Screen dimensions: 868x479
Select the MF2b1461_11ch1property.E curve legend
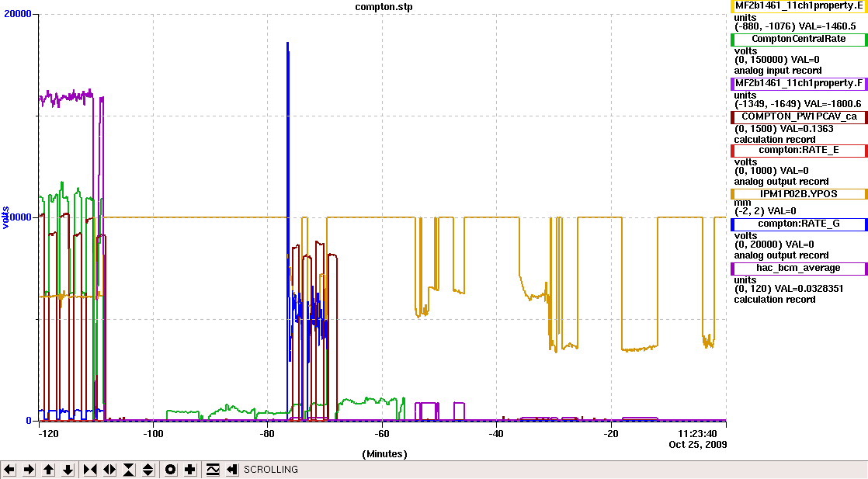click(799, 6)
